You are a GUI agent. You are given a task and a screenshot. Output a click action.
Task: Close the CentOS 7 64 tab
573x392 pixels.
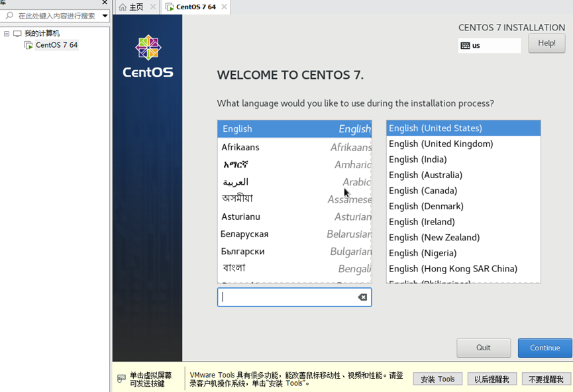pos(225,7)
